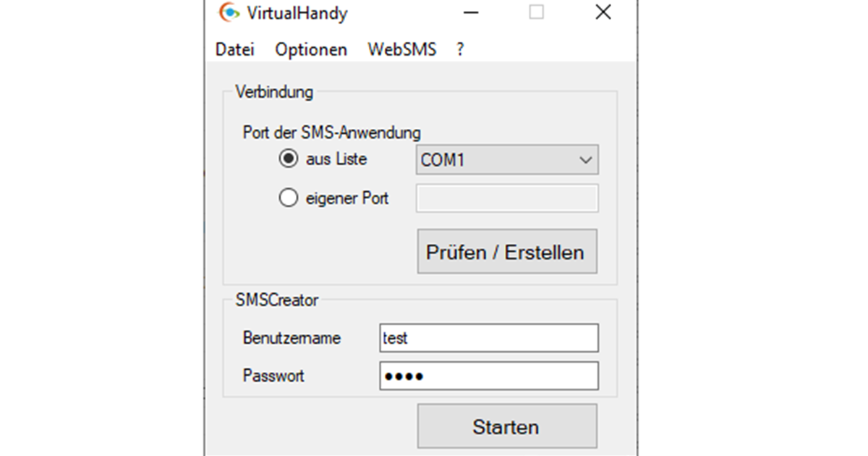Click the eigener Port text field
868x456 pixels.
tap(507, 198)
